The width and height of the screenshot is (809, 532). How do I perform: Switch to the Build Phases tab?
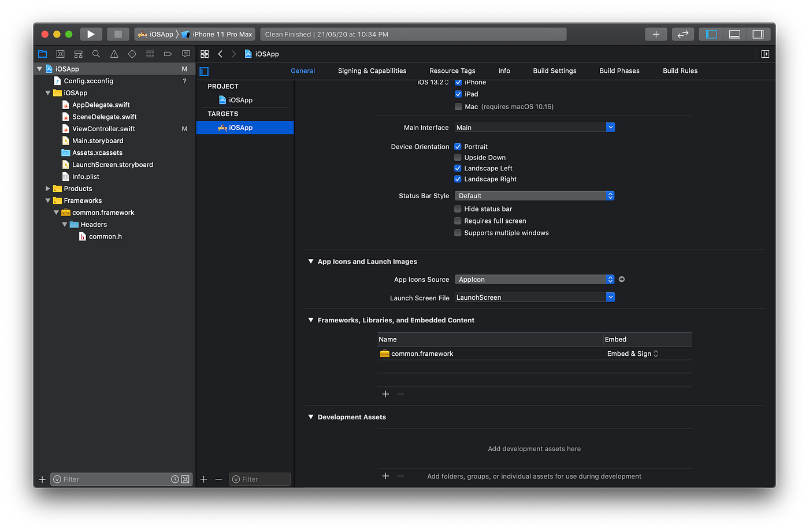click(619, 70)
